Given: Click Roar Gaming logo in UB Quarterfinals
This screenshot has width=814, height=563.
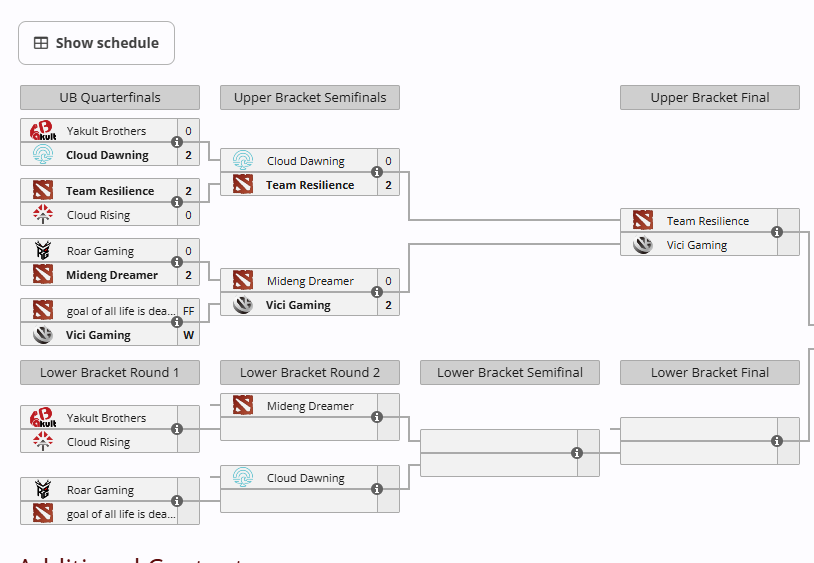Looking at the screenshot, I should 43,251.
